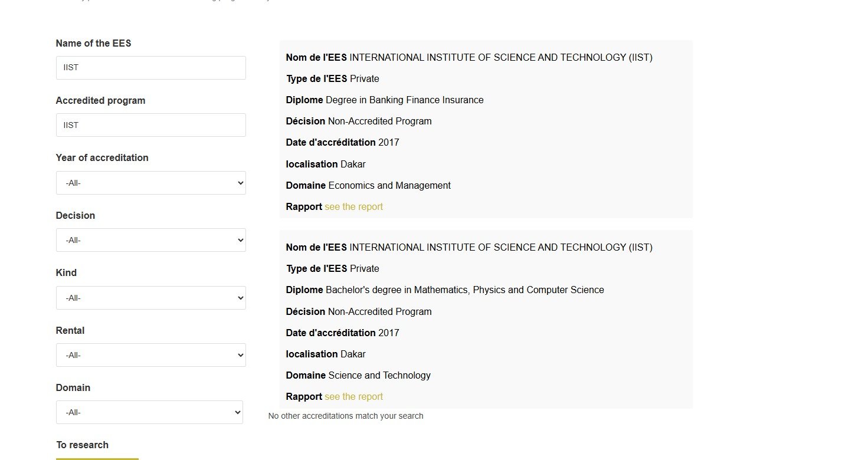868x460 pixels.
Task: Click the IIST text in the EES name field
Action: pos(71,67)
